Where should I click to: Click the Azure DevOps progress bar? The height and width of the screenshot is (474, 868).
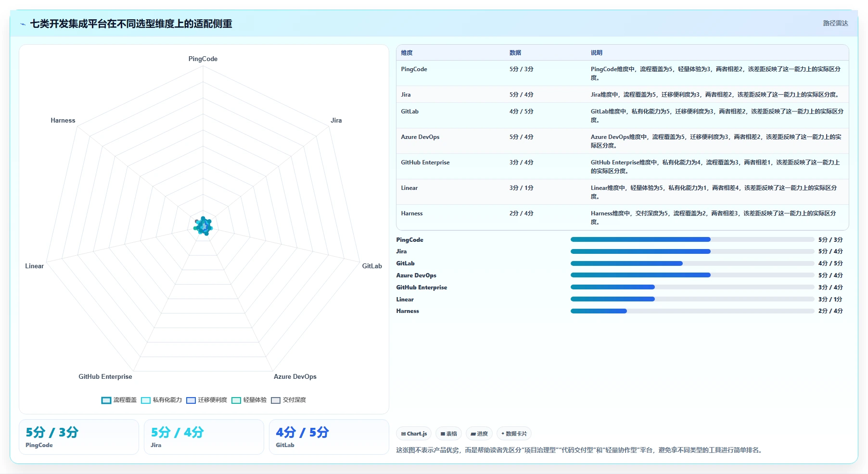click(x=692, y=275)
